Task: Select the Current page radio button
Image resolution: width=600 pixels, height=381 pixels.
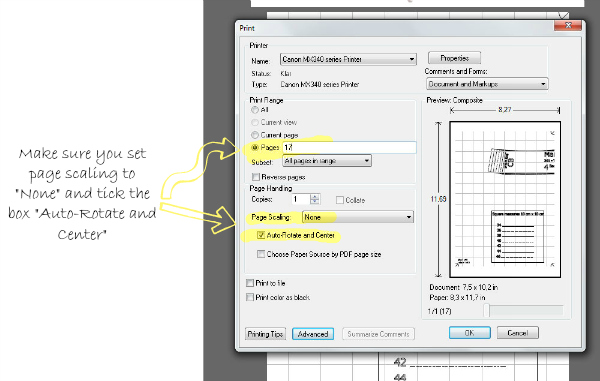Action: [255, 135]
